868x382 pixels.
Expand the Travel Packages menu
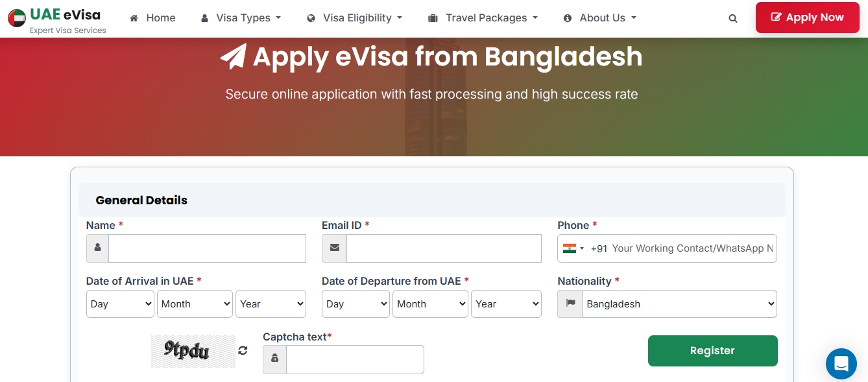pyautogui.click(x=483, y=18)
